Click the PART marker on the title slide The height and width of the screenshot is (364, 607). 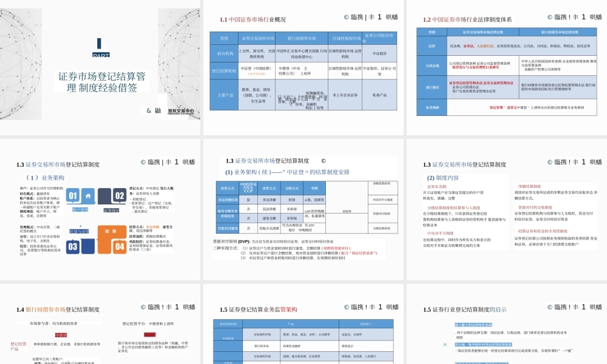[101, 55]
